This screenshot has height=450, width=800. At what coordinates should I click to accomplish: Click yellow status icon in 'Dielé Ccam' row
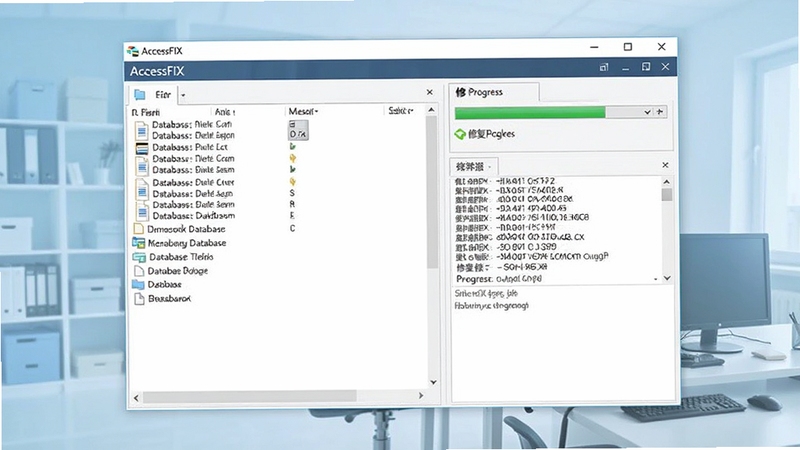pyautogui.click(x=293, y=159)
